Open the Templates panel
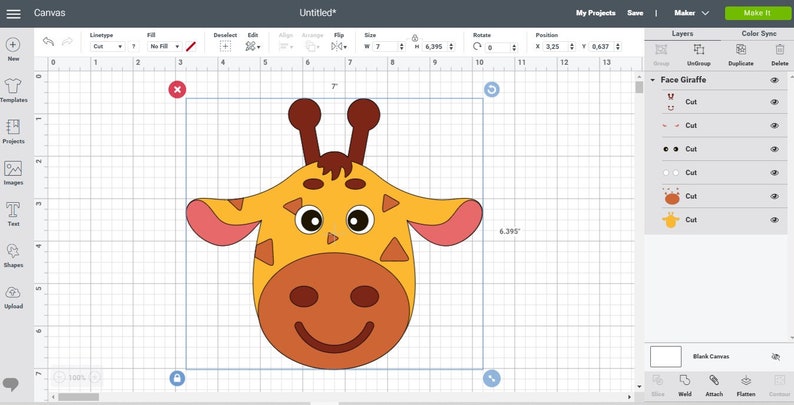Image resolution: width=794 pixels, height=405 pixels. (13, 90)
